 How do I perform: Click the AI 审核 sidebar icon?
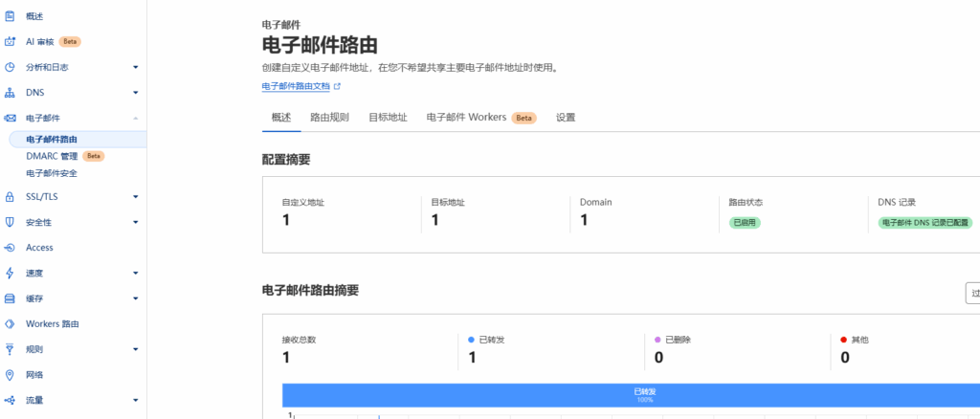10,41
